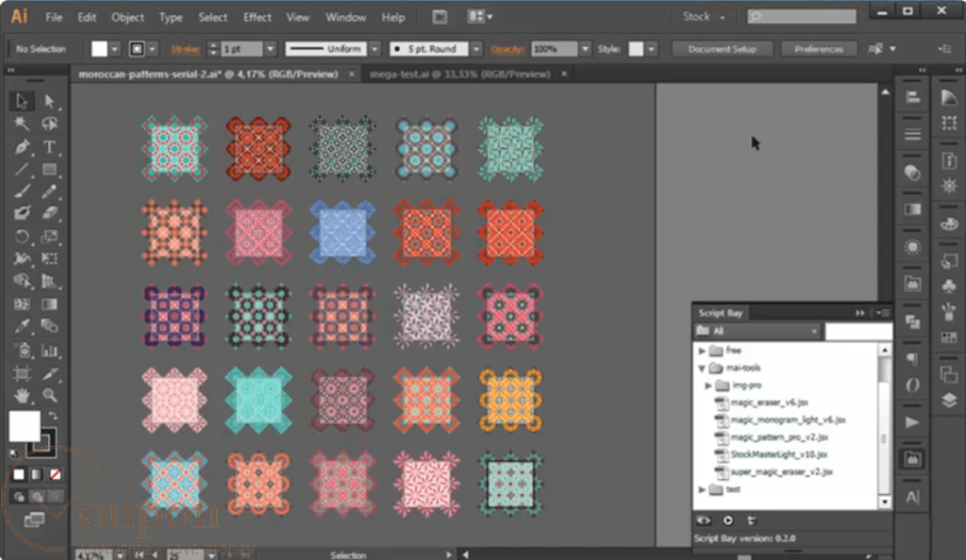
Task: Swap fill and stroke colors
Action: pos(53,416)
